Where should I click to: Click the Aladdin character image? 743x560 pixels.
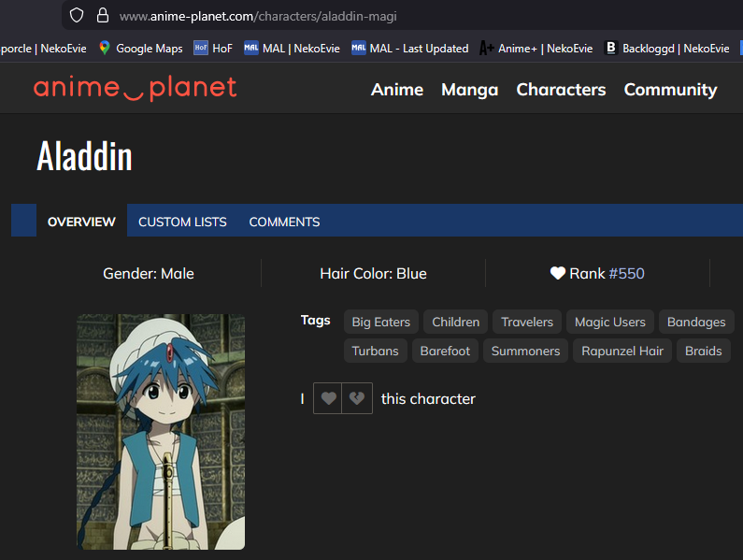(161, 432)
